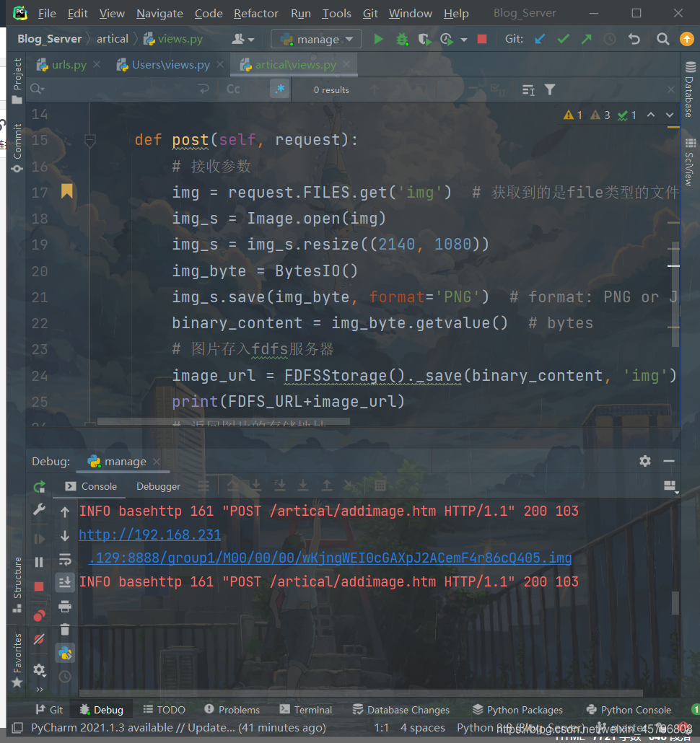Rerun manage in the debug panel
Viewport: 700px width, 743px height.
click(40, 487)
